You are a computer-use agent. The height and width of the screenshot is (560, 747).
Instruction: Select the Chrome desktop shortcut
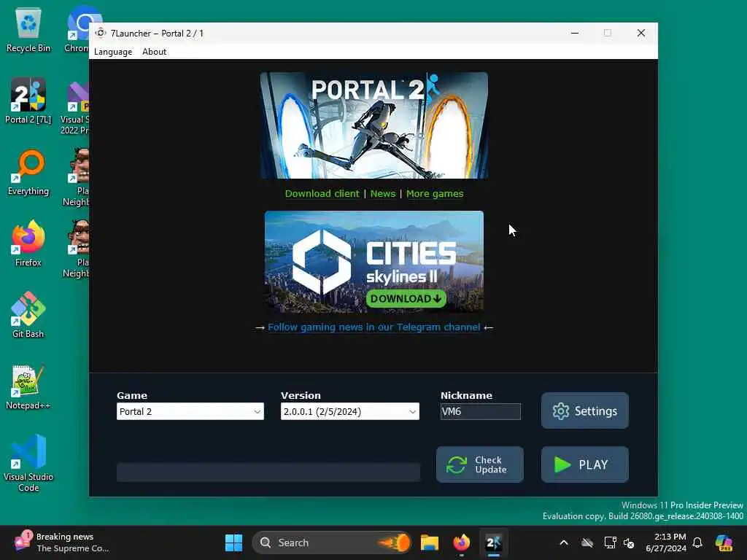click(77, 29)
